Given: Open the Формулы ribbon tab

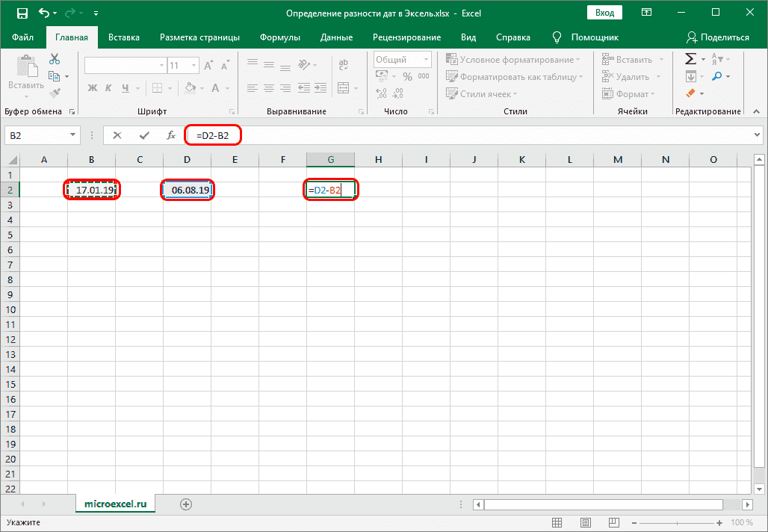Looking at the screenshot, I should pos(280,37).
